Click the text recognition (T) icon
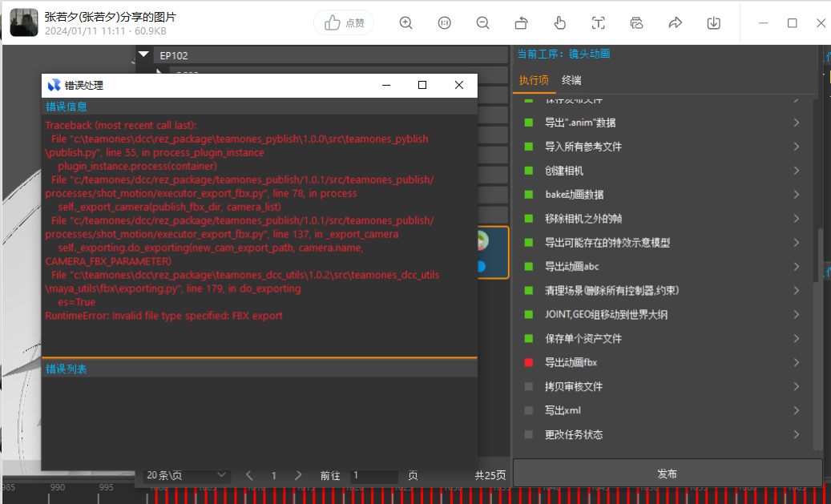The image size is (831, 504). click(x=598, y=23)
